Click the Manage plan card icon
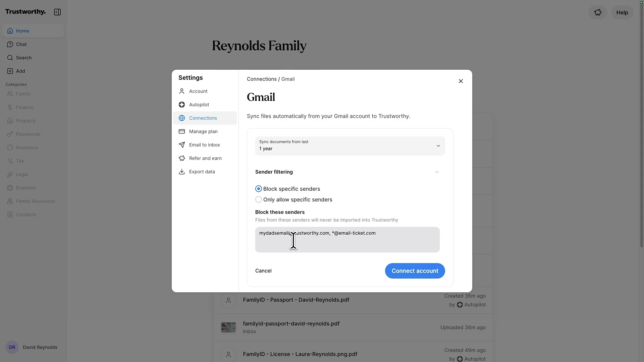The image size is (644, 362). [x=182, y=131]
